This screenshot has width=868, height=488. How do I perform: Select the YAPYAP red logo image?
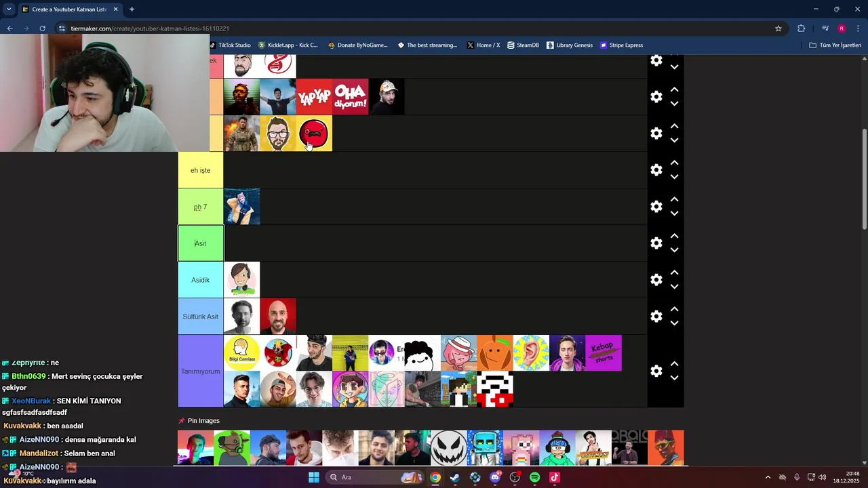pyautogui.click(x=314, y=96)
